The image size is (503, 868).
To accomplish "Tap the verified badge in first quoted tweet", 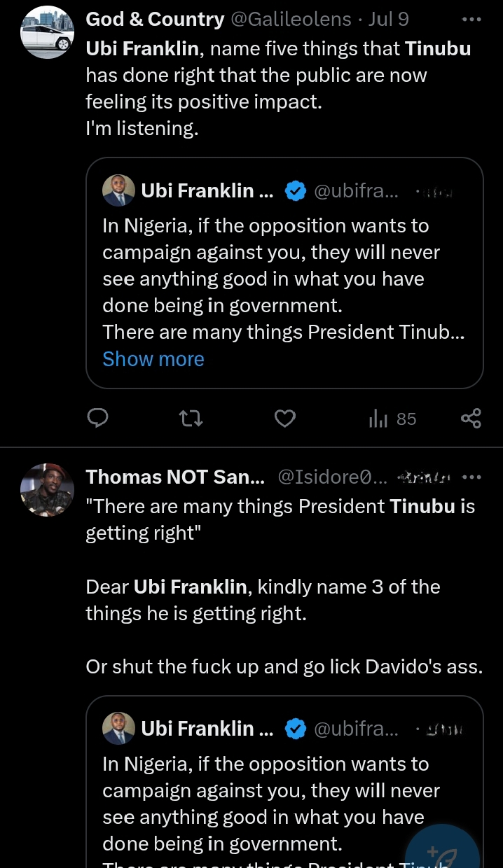I will (x=296, y=190).
